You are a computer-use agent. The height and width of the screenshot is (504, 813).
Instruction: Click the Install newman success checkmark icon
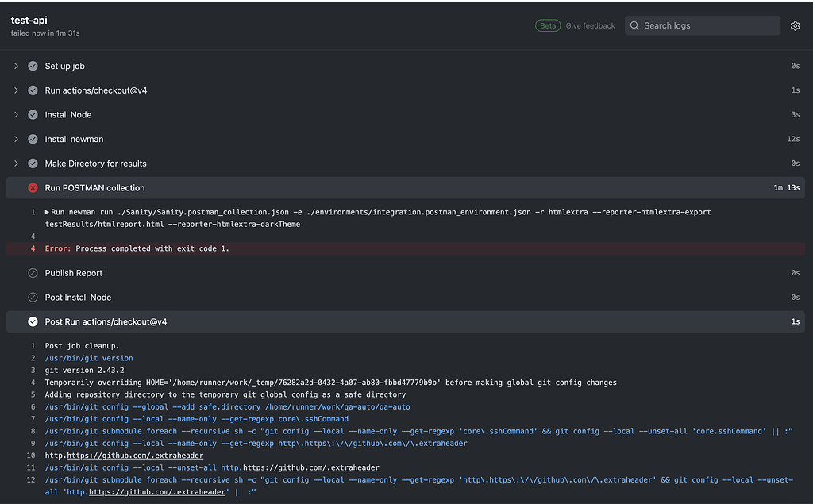click(33, 140)
